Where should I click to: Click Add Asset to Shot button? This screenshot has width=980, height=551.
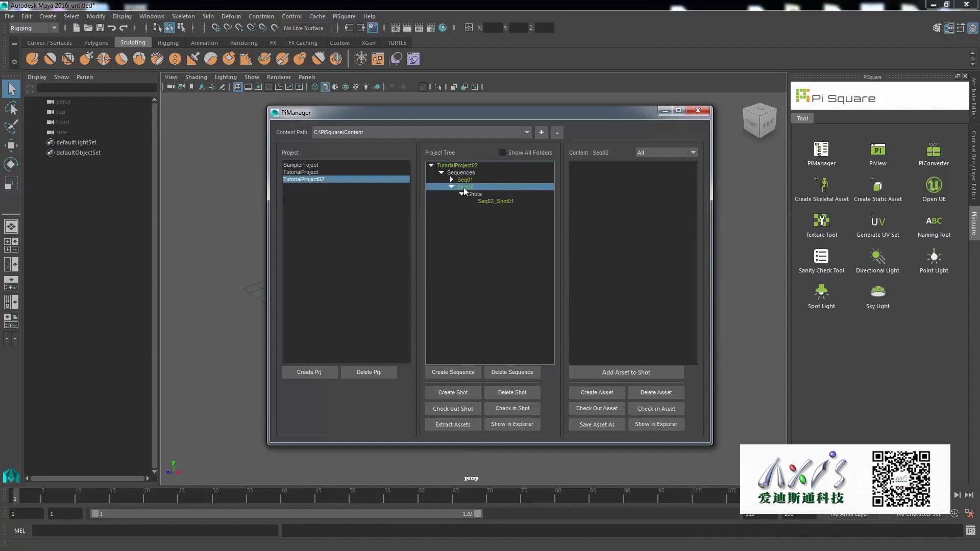pos(626,372)
